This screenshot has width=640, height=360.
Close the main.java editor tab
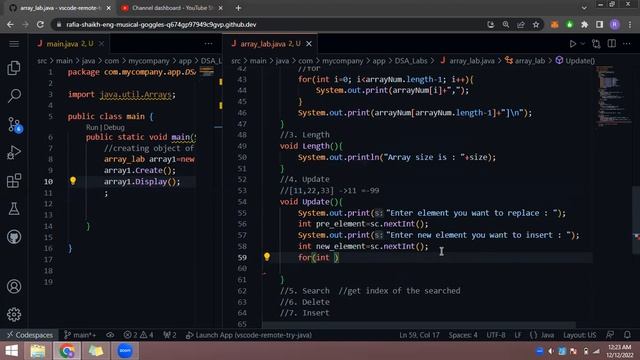coord(101,44)
